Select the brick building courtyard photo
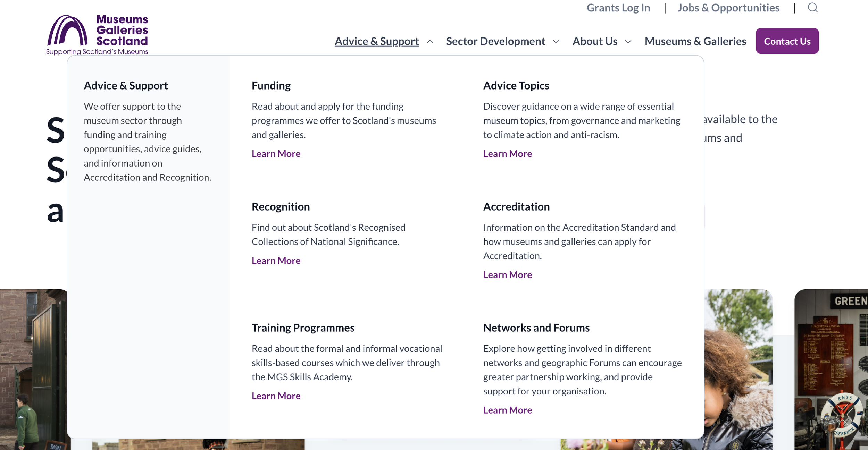This screenshot has width=868, height=450. tap(34, 370)
